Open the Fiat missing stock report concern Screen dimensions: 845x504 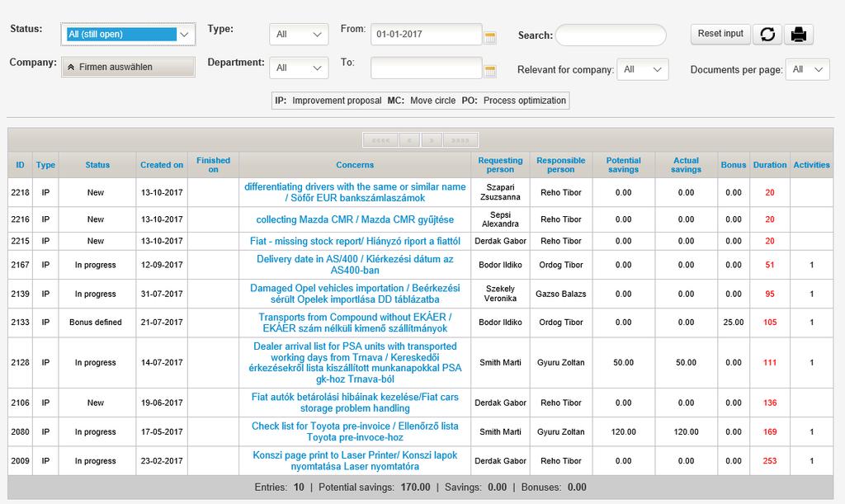coord(355,241)
